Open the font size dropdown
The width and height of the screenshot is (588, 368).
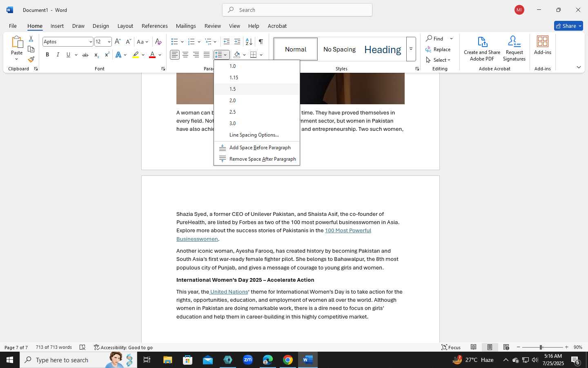pos(109,42)
